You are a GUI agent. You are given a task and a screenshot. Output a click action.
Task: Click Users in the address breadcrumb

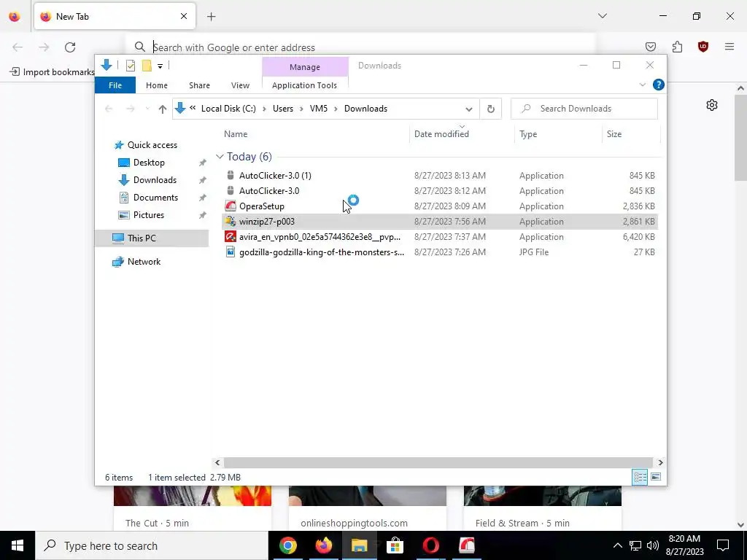283,109
